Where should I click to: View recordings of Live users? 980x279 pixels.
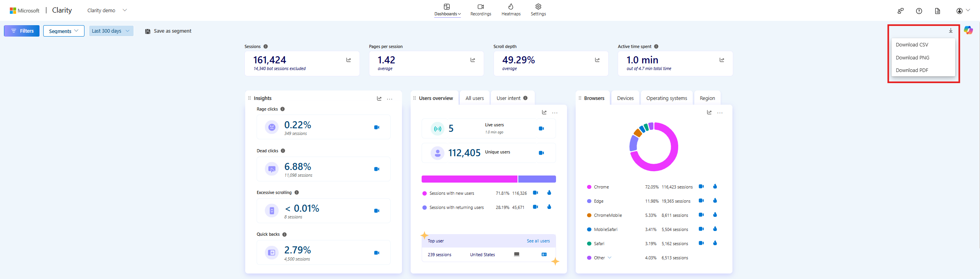(541, 128)
